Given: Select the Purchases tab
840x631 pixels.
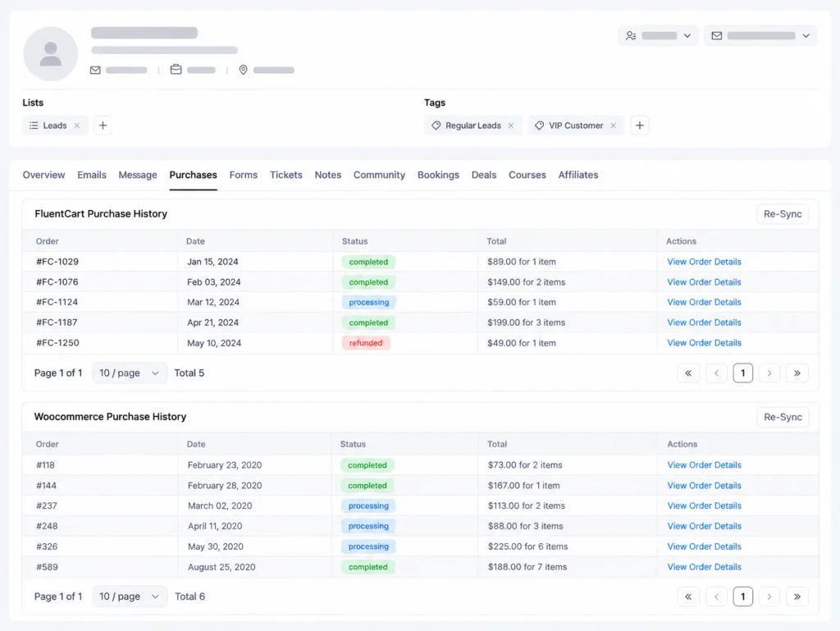Looking at the screenshot, I should coord(194,175).
